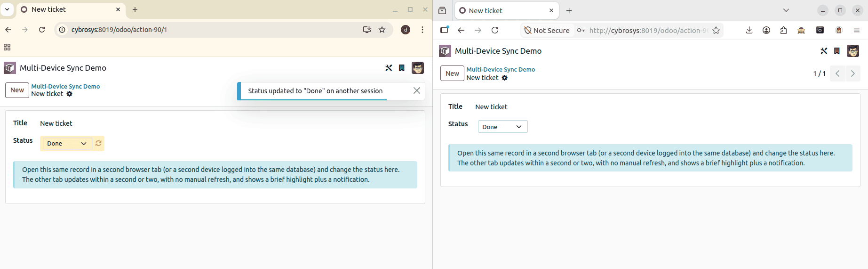Open messaging icon in Firefox Odoo navbar
The image size is (868, 269).
coord(837,51)
